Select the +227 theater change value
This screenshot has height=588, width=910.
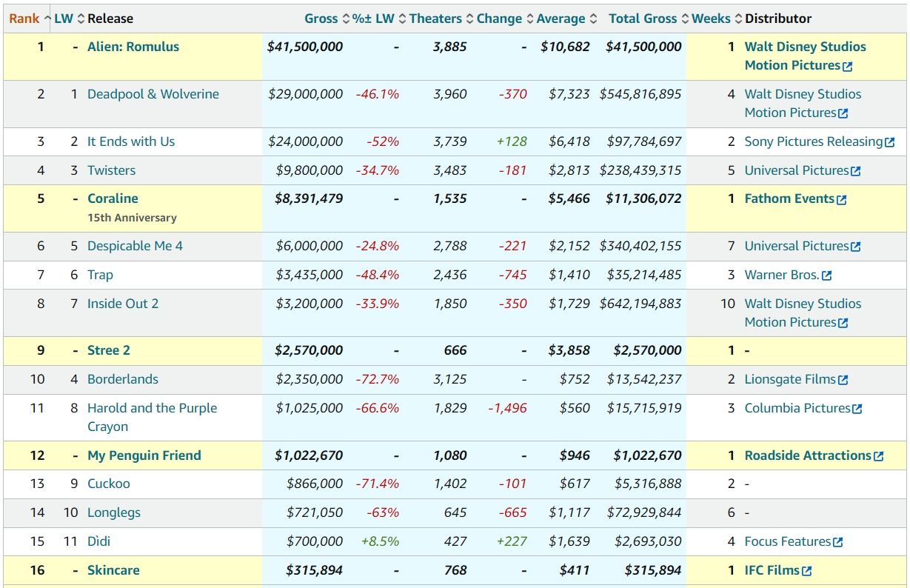point(512,541)
